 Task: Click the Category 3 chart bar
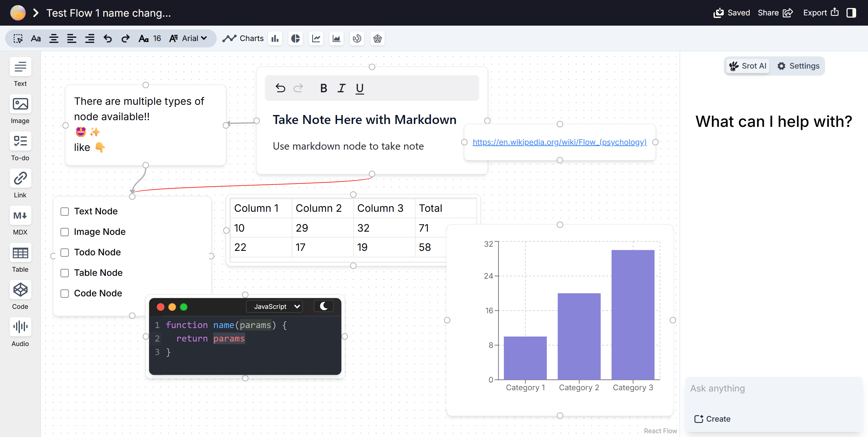coord(633,315)
